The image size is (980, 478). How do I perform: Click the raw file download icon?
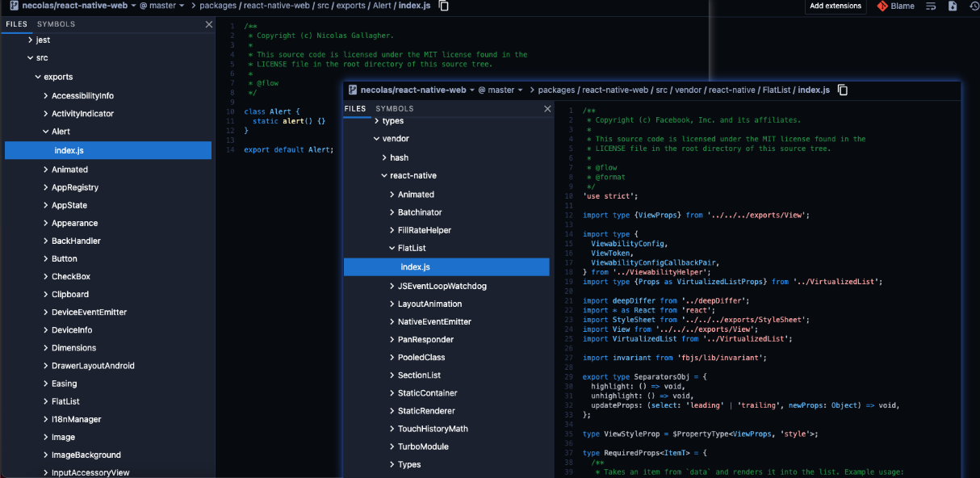click(x=953, y=6)
